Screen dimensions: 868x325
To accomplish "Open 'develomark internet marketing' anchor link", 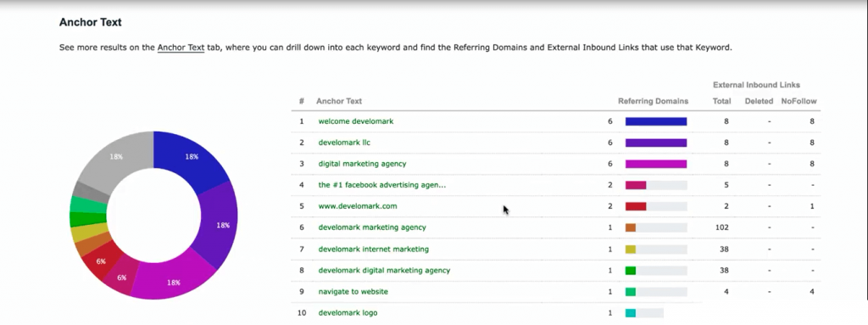I will pyautogui.click(x=374, y=249).
